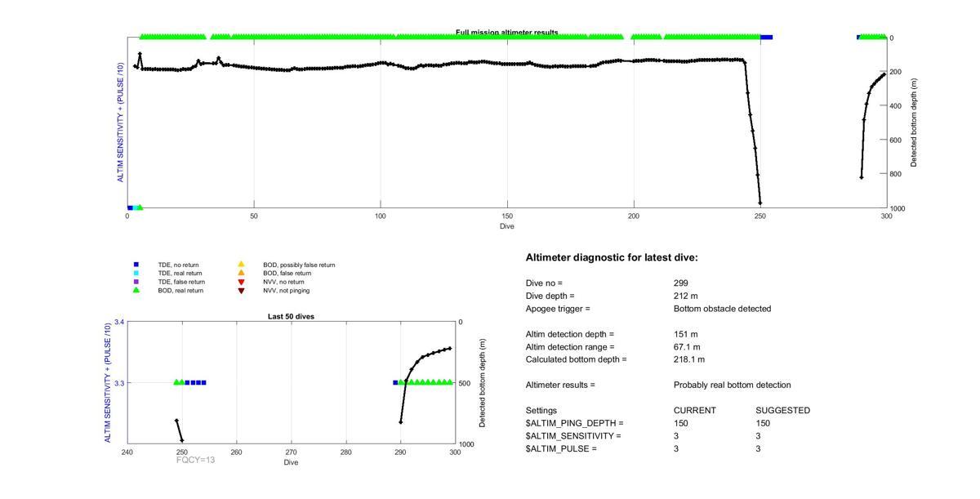The image size is (980, 499).
Task: Click the cyan square TDE real return legend marker
Action: [136, 273]
